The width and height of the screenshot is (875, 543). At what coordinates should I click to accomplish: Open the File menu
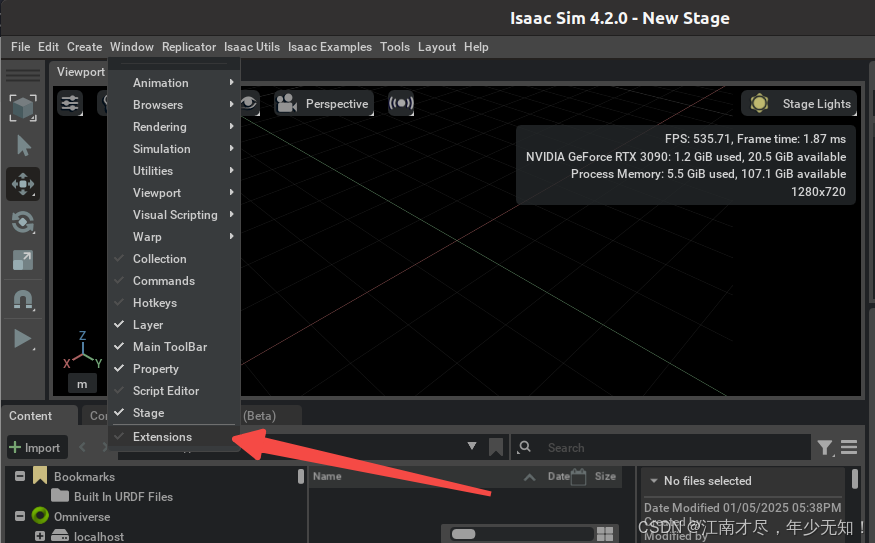pyautogui.click(x=21, y=47)
